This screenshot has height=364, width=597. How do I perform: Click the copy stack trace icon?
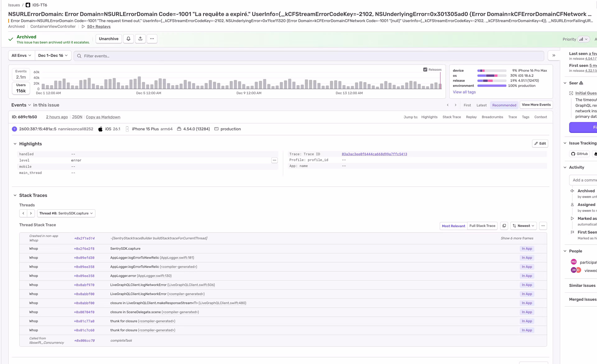click(504, 226)
